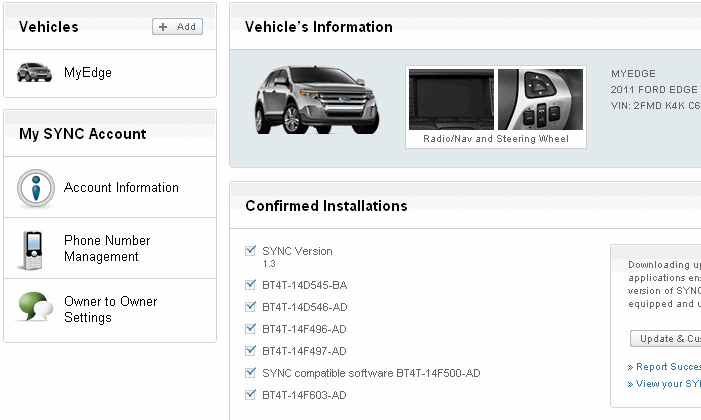This screenshot has height=420, width=701.
Task: Click the Owner to Owner chat bubbles icon
Action: pos(35,309)
